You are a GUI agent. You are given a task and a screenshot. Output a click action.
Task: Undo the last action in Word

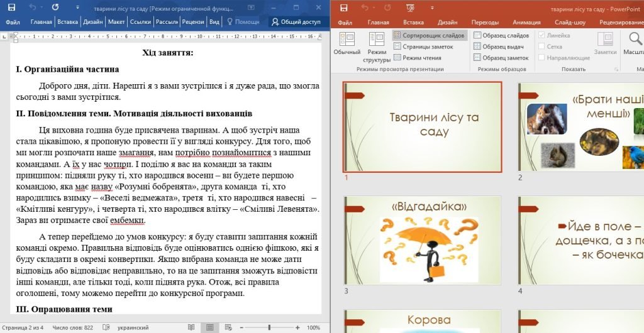33,8
